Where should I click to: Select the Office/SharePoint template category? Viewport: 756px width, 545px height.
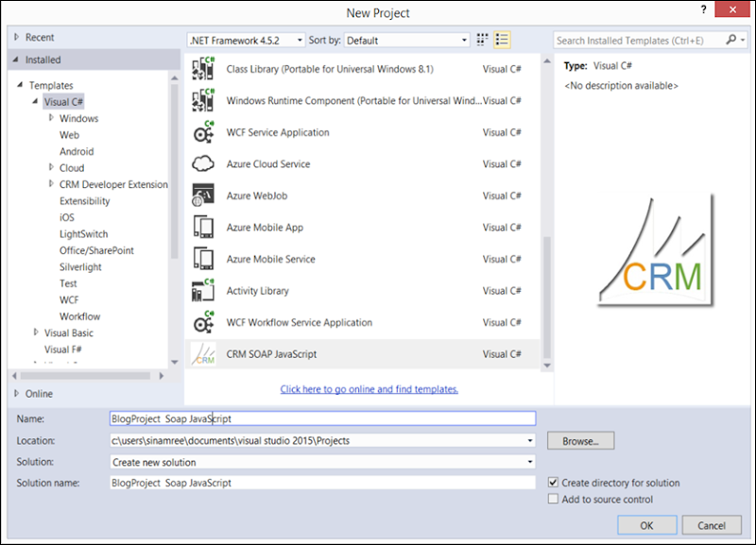pyautogui.click(x=96, y=250)
